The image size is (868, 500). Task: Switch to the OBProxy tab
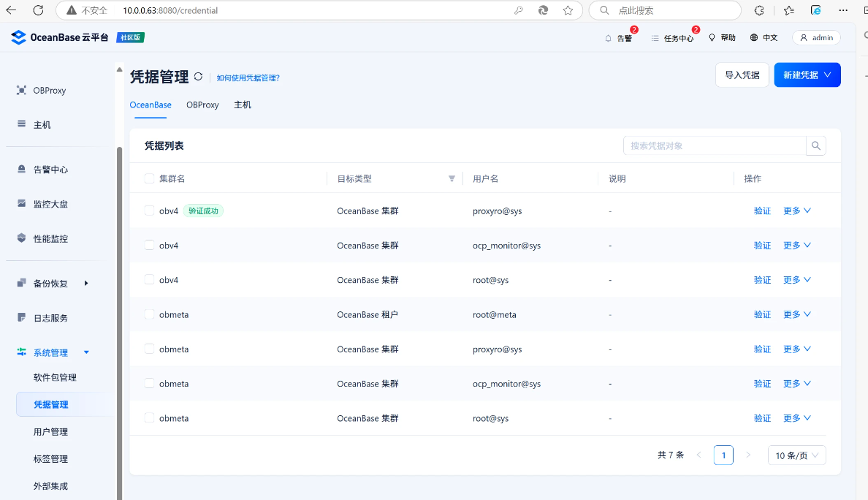[x=202, y=105]
